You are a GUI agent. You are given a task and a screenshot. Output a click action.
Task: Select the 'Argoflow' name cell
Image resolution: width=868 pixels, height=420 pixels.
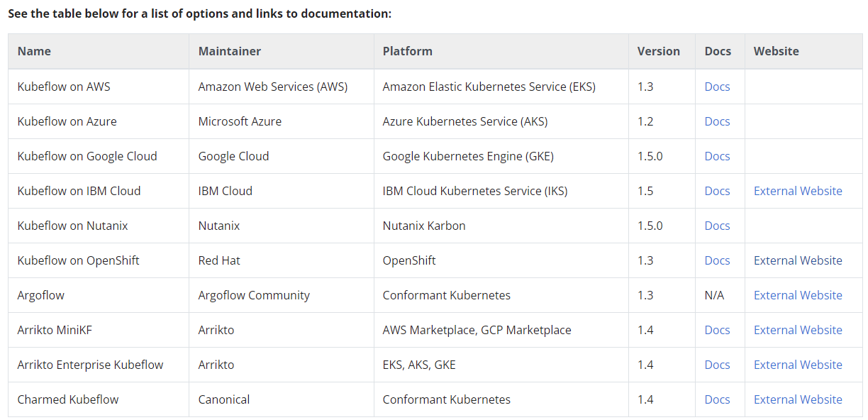(99, 295)
